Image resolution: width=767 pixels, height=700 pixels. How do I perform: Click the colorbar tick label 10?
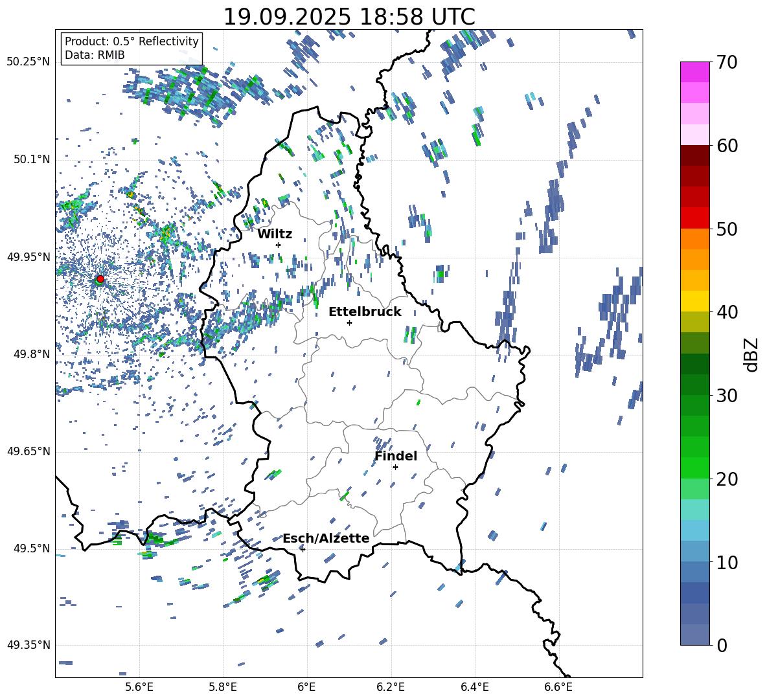pyautogui.click(x=727, y=562)
